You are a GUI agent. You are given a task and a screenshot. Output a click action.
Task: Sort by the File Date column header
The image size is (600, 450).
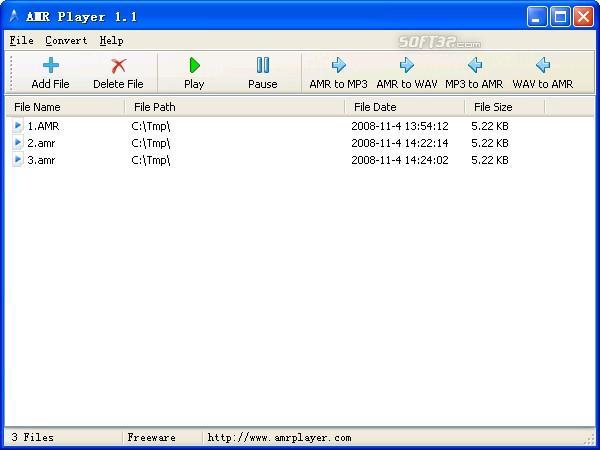point(405,107)
